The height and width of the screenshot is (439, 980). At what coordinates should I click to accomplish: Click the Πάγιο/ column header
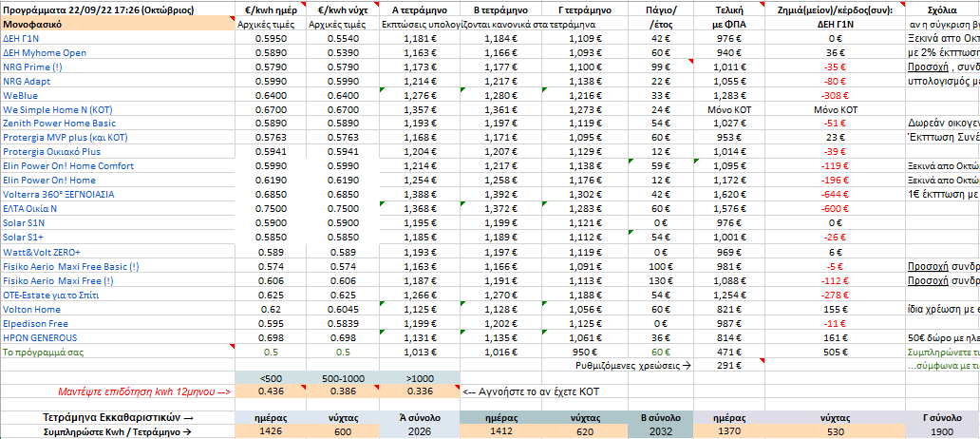[661, 10]
